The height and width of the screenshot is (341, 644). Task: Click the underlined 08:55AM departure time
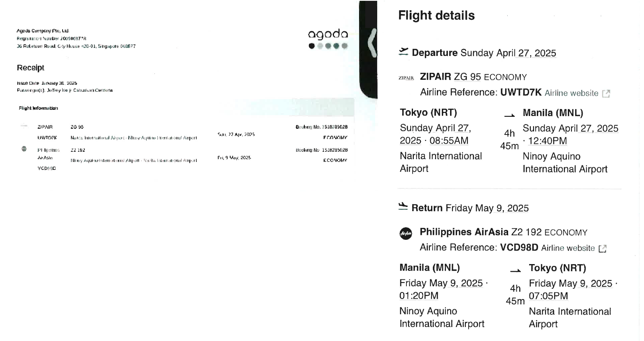coord(448,141)
